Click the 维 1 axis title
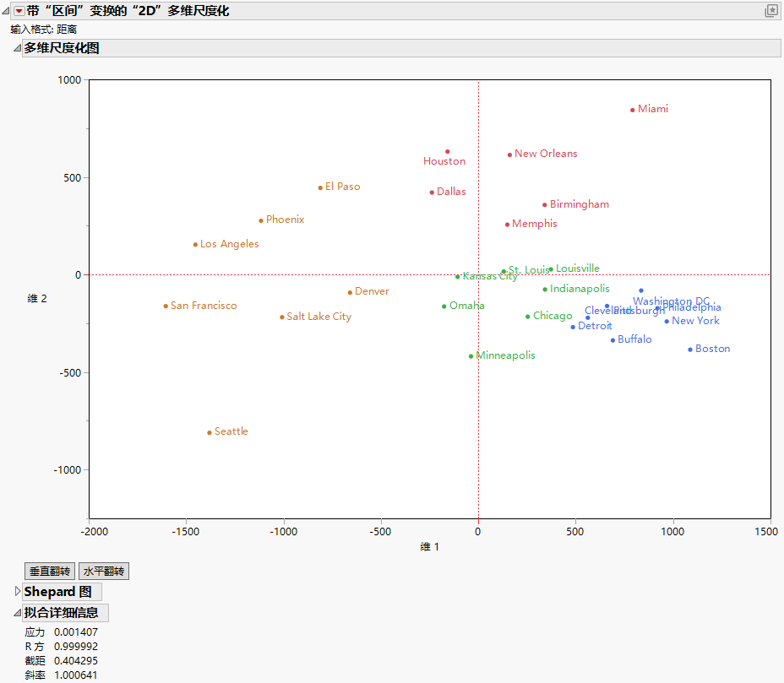This screenshot has height=683, width=784. coord(429,546)
